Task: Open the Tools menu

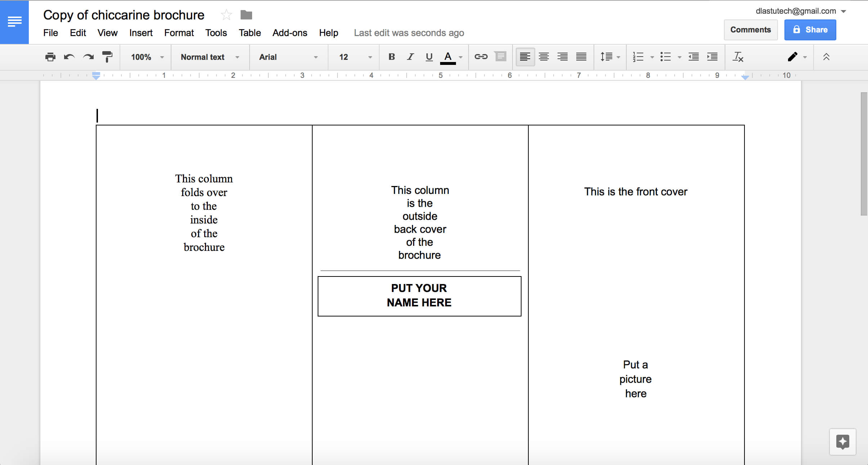Action: coord(216,33)
